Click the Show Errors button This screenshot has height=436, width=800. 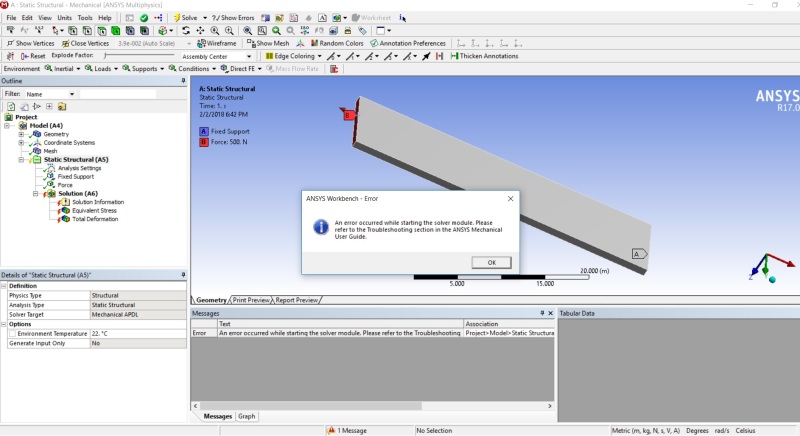(x=233, y=18)
